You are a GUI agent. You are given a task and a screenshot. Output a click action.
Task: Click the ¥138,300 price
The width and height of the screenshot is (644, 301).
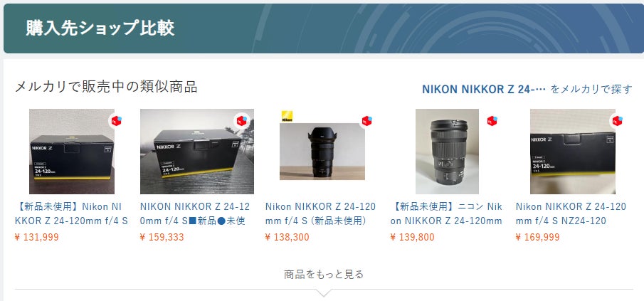coord(287,238)
